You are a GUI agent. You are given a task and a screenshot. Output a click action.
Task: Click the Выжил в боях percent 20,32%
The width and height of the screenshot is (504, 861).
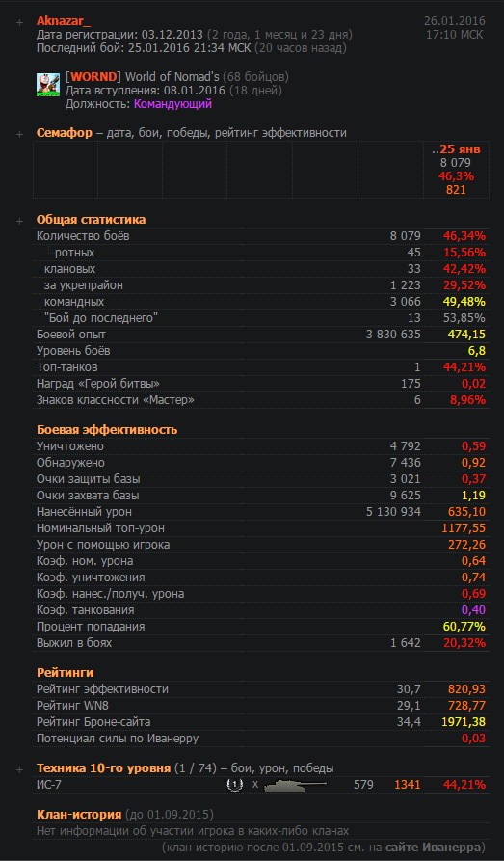[465, 643]
